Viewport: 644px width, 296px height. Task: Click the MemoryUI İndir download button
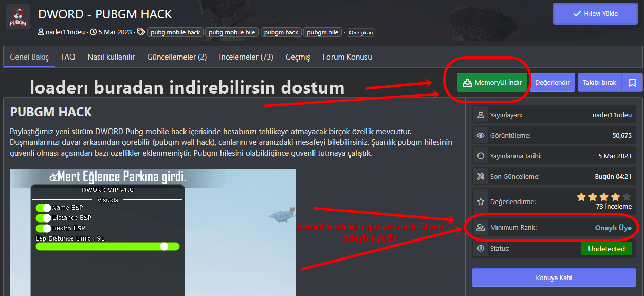click(492, 82)
